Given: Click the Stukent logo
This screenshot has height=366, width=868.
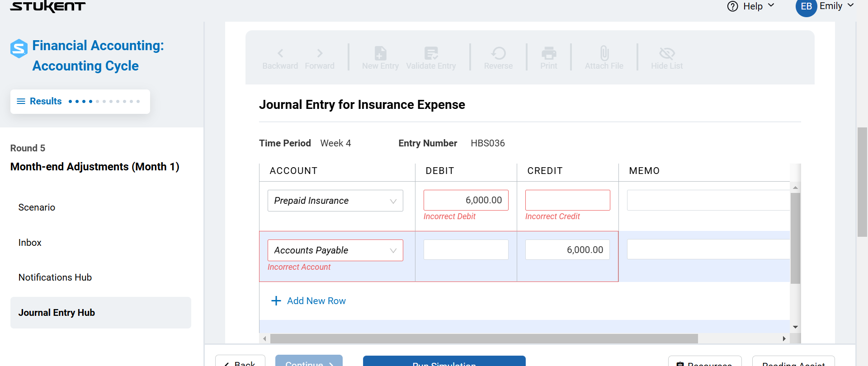Looking at the screenshot, I should (47, 6).
